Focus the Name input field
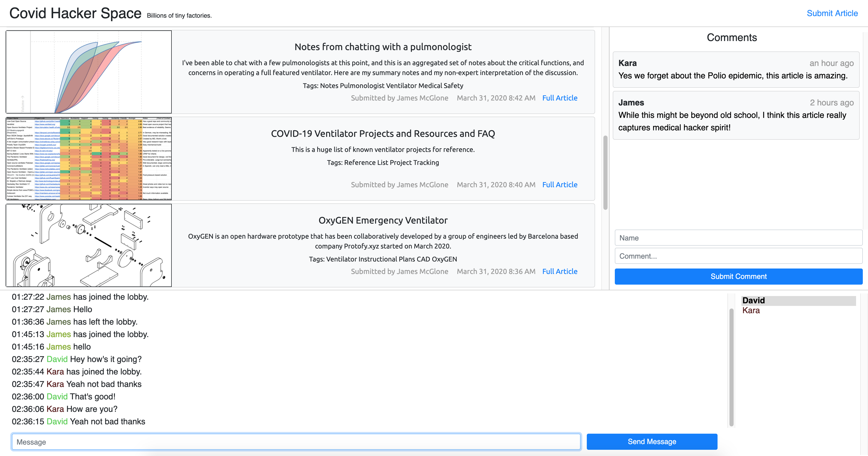868x456 pixels. click(738, 238)
